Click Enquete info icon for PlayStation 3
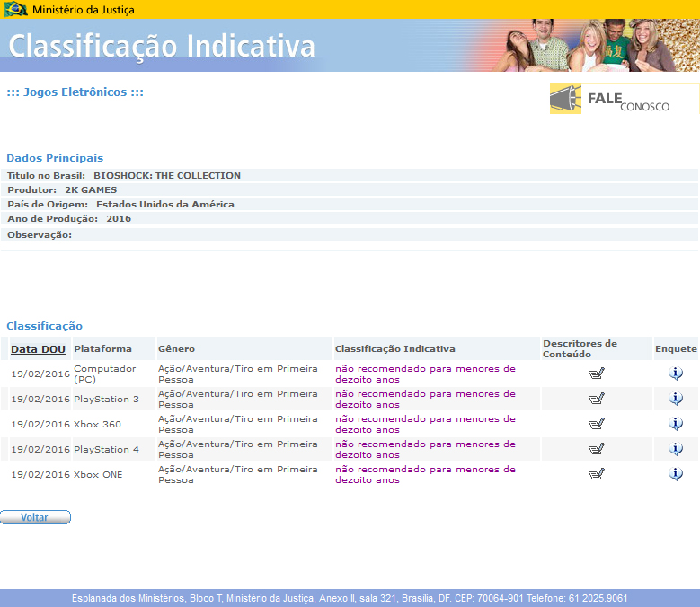The width and height of the screenshot is (700, 607). pyautogui.click(x=676, y=399)
